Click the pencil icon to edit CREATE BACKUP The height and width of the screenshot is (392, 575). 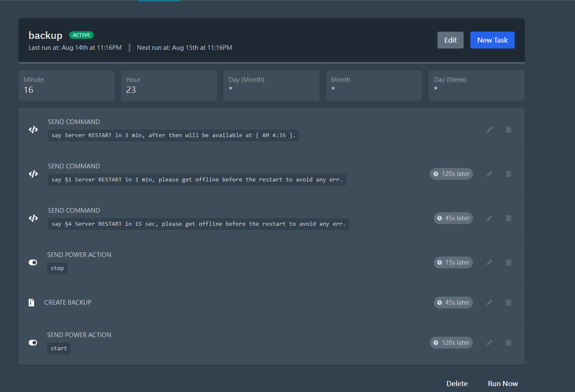[489, 302]
